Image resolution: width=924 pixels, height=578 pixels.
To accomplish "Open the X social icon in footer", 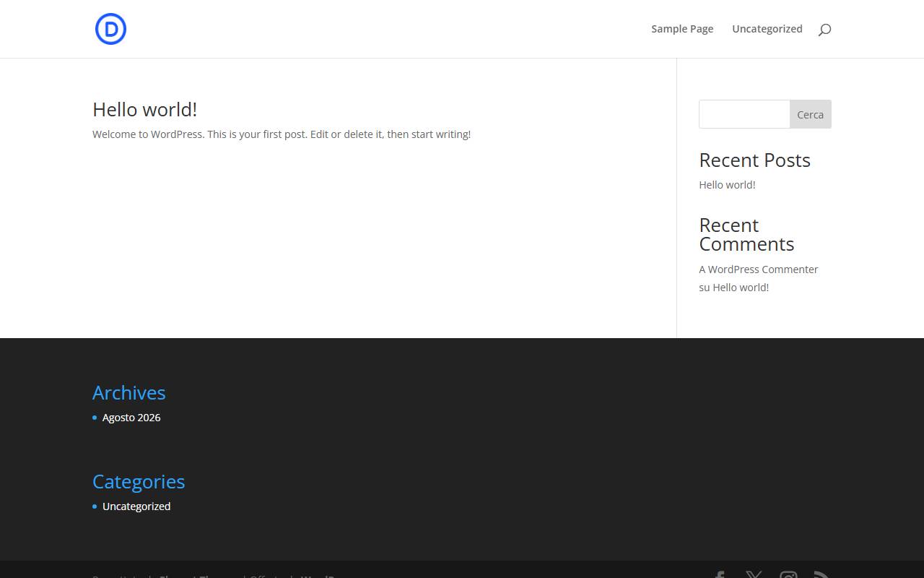I will click(754, 575).
